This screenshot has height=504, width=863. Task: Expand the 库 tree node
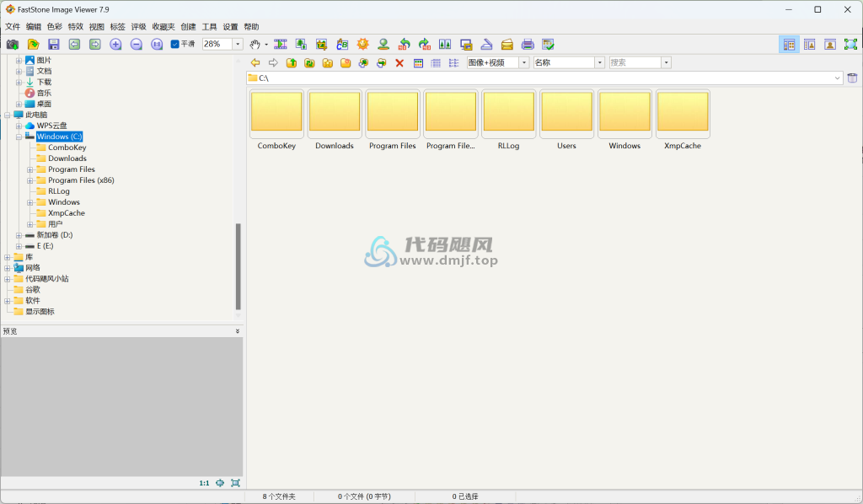point(7,257)
